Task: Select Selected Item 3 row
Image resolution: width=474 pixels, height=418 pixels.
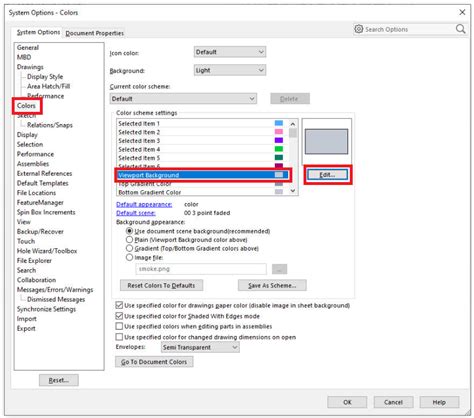Action: coord(203,141)
